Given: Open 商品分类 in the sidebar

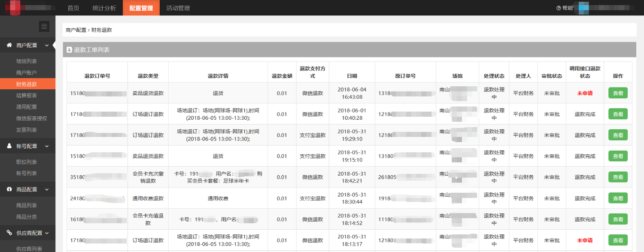Looking at the screenshot, I should click(x=27, y=217).
